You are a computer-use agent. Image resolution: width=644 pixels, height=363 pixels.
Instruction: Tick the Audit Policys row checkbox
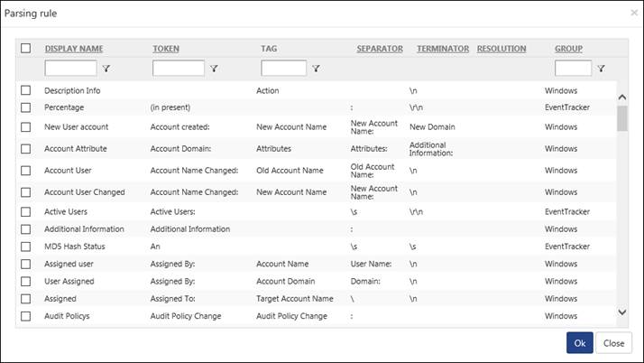(25, 316)
